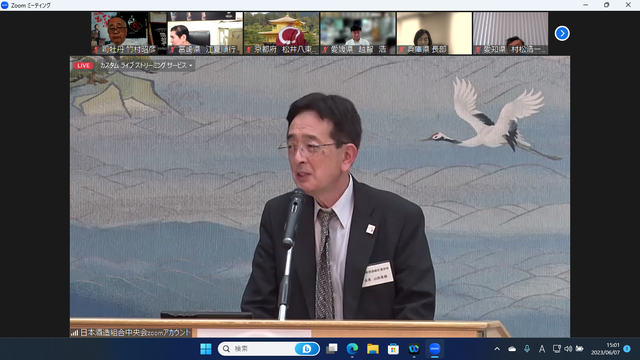Click muted mic icon on 京都府 thumbnail
The width and height of the screenshot is (640, 360).
click(x=249, y=50)
